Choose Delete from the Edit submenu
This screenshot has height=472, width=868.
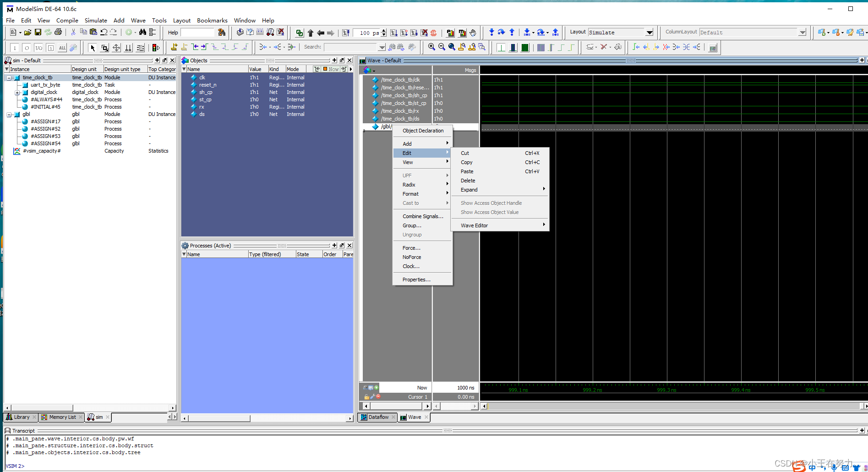[x=468, y=181]
